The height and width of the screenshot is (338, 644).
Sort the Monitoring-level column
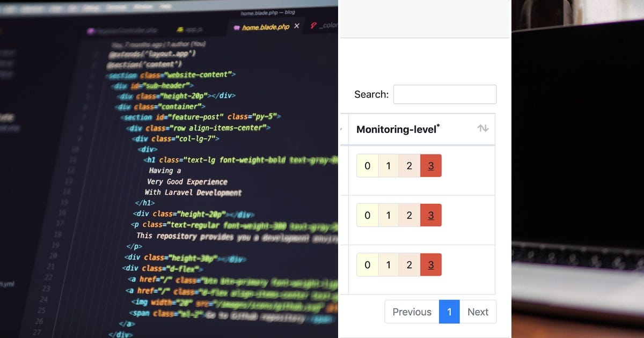pos(482,129)
